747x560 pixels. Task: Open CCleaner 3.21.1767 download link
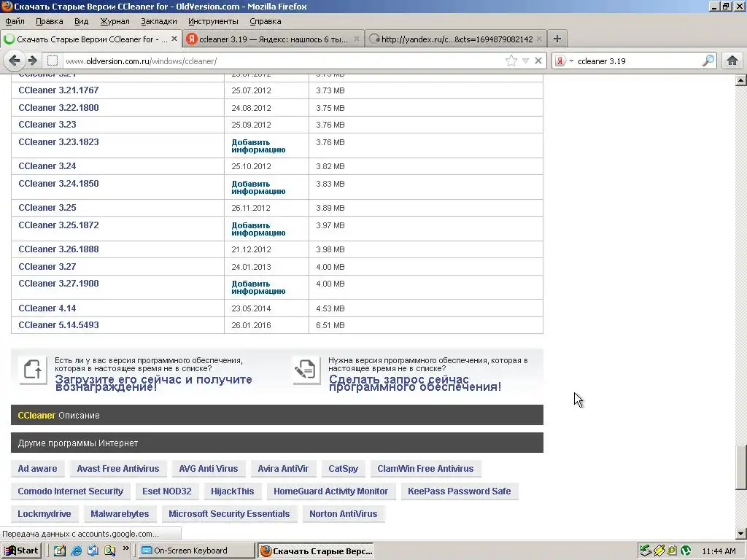58,90
